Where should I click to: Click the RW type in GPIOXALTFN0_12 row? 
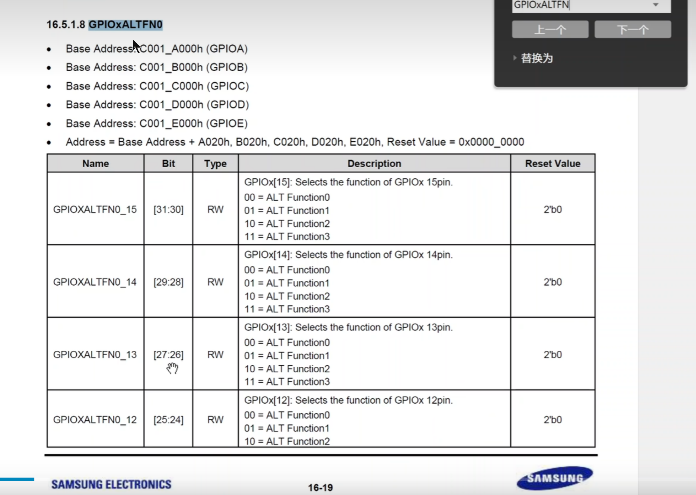click(x=215, y=420)
